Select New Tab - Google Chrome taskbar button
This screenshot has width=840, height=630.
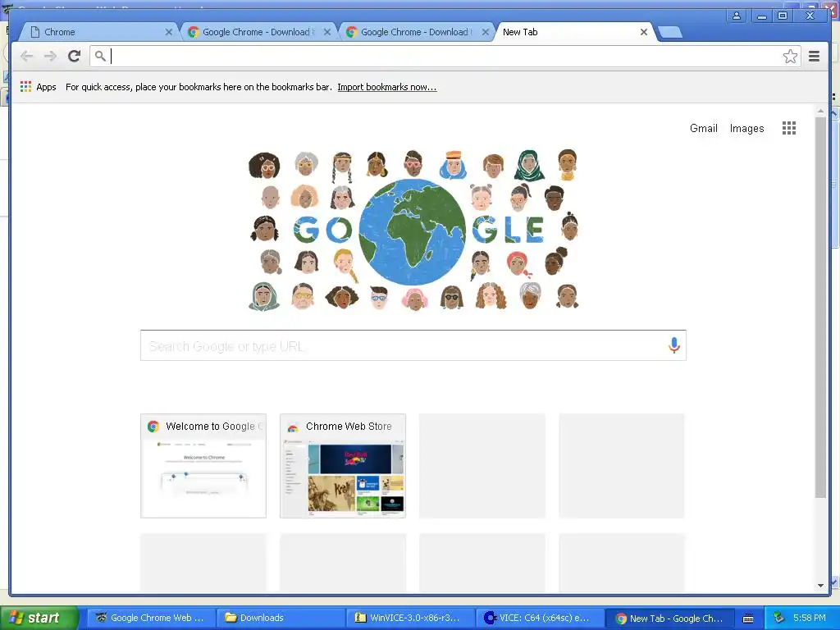669,618
